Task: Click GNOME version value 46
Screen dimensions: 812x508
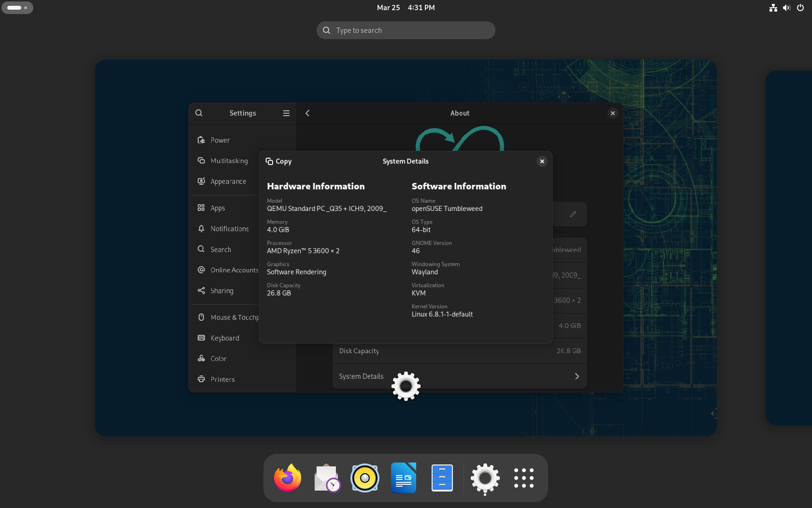Action: pyautogui.click(x=416, y=251)
